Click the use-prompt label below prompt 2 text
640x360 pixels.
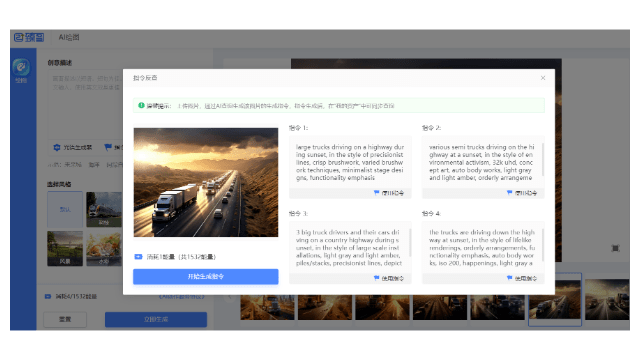[x=526, y=193]
